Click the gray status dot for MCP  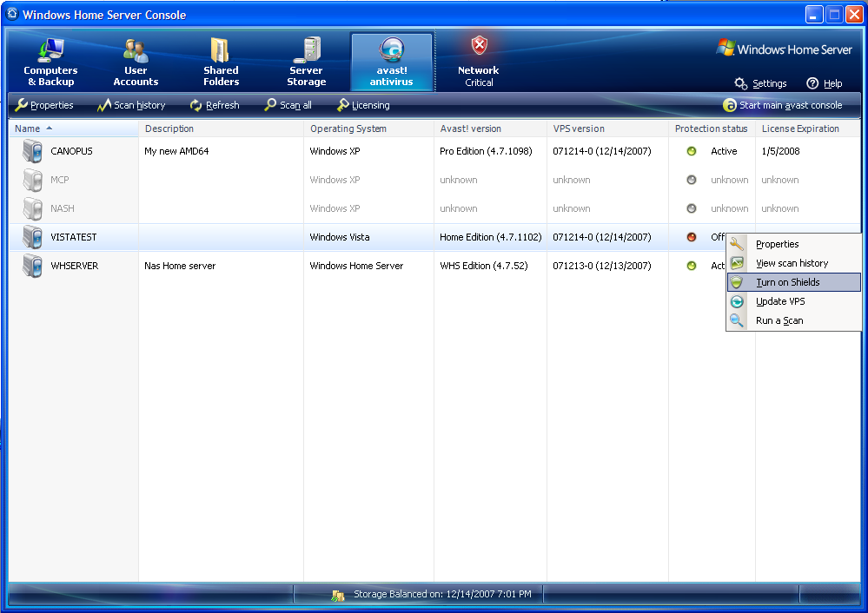click(692, 180)
